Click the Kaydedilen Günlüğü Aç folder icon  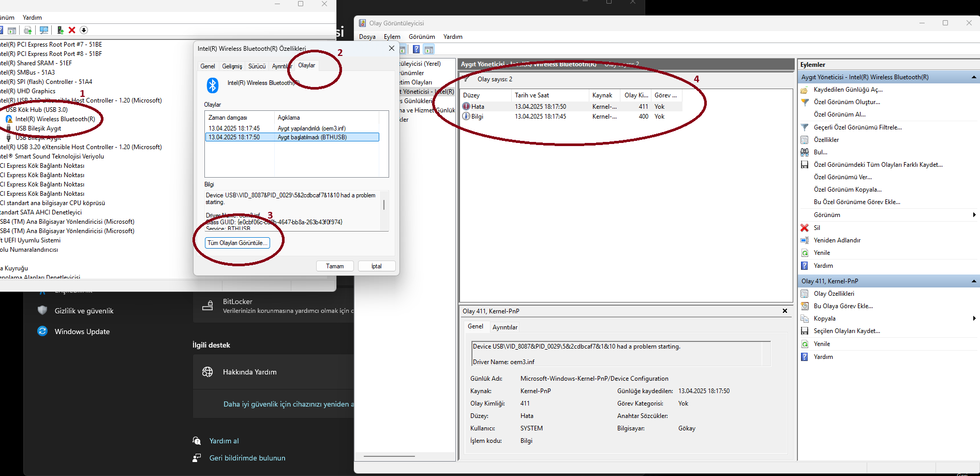tap(805, 90)
